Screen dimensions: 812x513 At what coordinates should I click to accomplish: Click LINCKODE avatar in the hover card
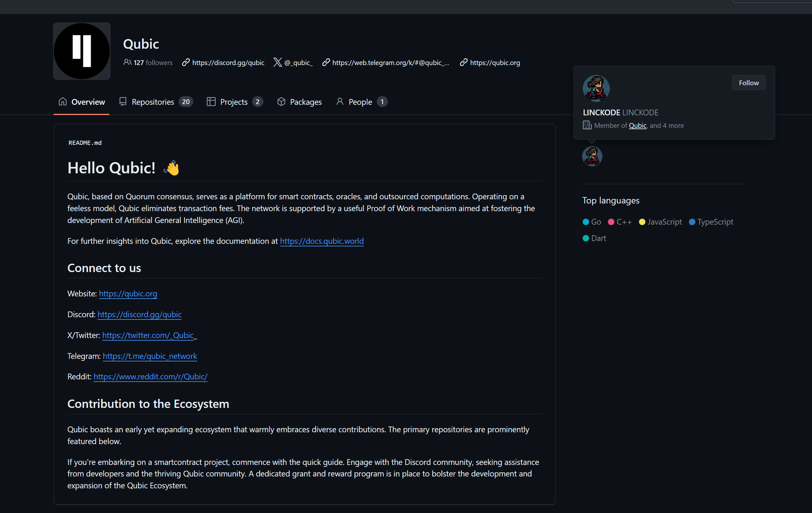point(596,88)
